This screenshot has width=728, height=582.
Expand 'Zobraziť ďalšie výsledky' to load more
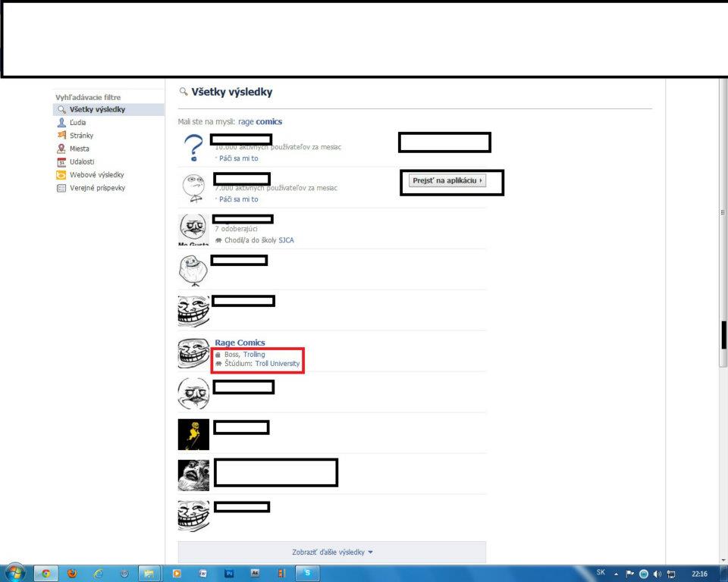332,552
